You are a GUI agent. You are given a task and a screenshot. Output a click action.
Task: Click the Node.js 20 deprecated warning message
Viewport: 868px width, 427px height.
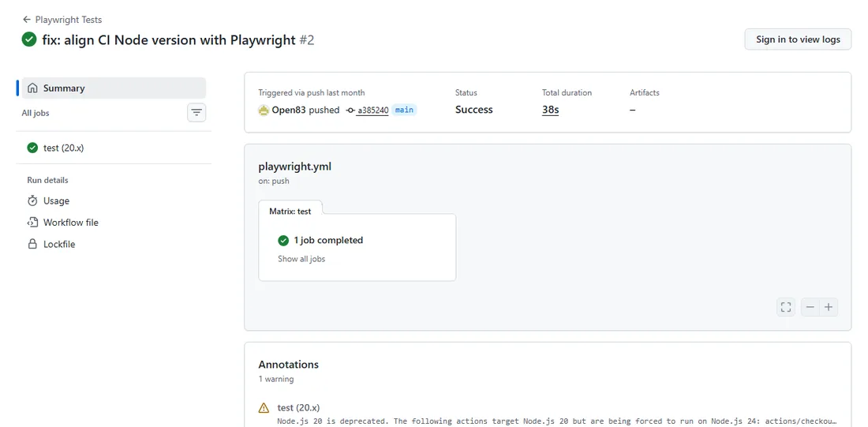coord(557,421)
